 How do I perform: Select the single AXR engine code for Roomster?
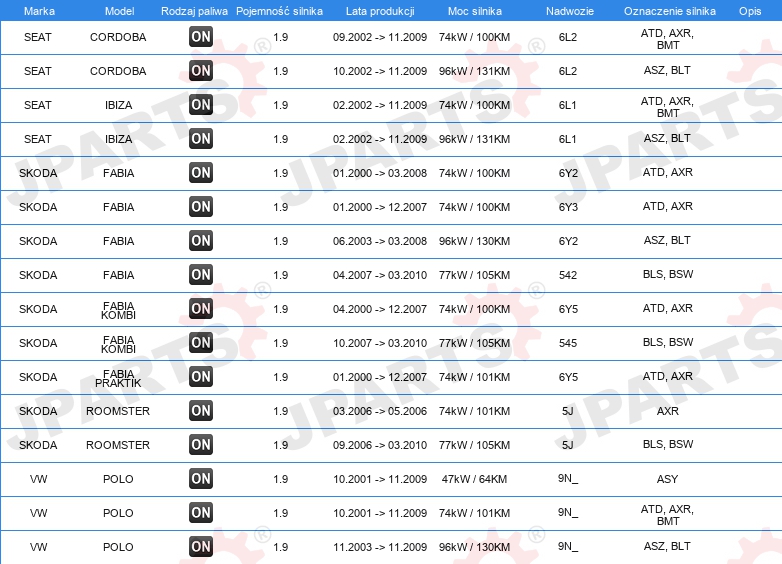tap(667, 411)
